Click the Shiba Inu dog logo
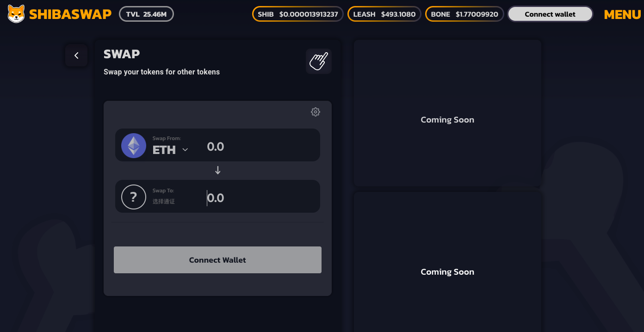The height and width of the screenshot is (332, 644). [x=16, y=14]
